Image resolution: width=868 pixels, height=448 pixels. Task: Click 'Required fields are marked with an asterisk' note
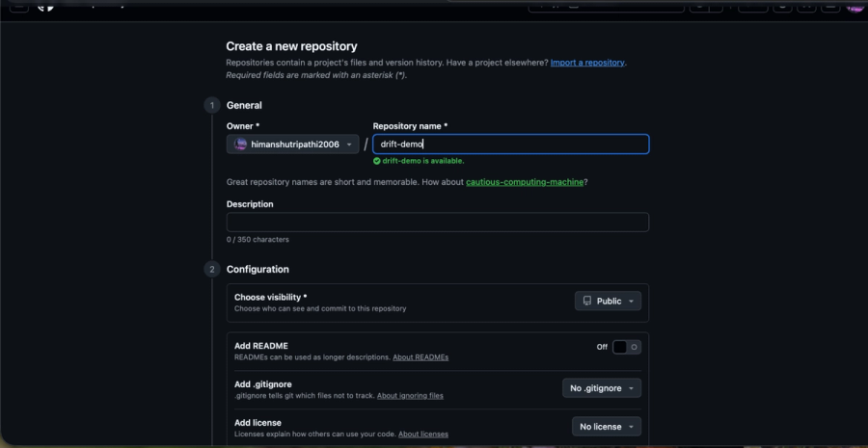pyautogui.click(x=316, y=75)
